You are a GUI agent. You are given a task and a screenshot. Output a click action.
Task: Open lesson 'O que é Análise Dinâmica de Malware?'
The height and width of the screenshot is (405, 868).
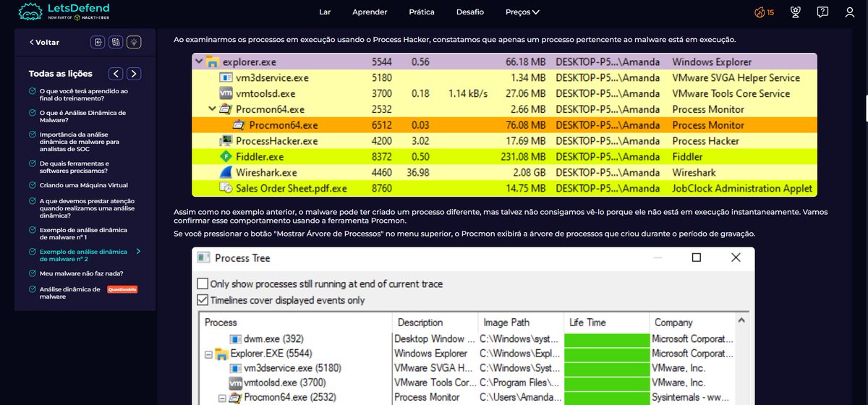pyautogui.click(x=83, y=116)
